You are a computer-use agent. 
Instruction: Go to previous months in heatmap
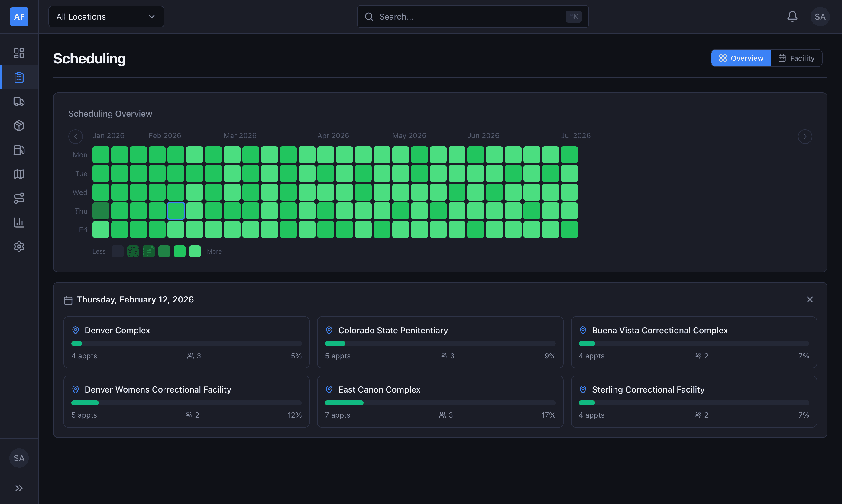pyautogui.click(x=75, y=137)
